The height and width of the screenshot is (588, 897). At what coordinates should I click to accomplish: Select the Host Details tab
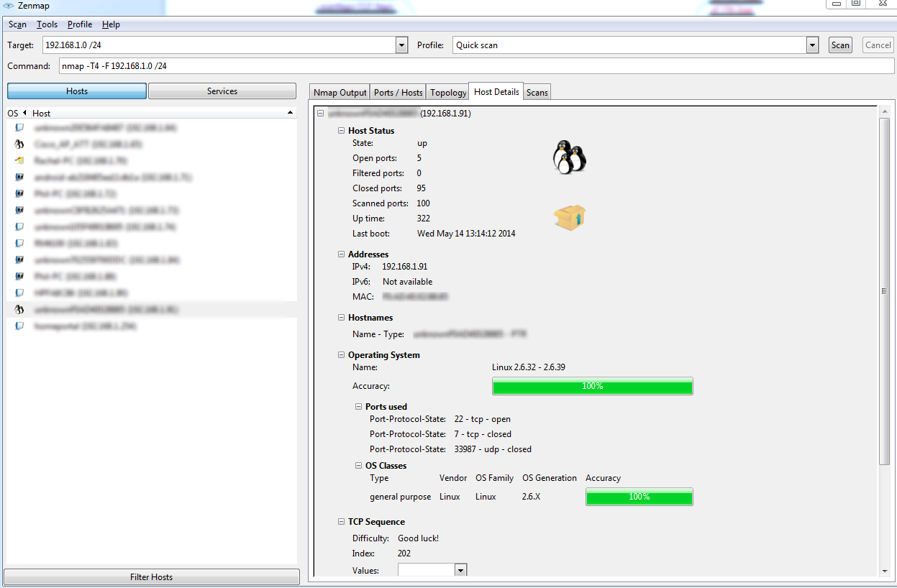(496, 92)
